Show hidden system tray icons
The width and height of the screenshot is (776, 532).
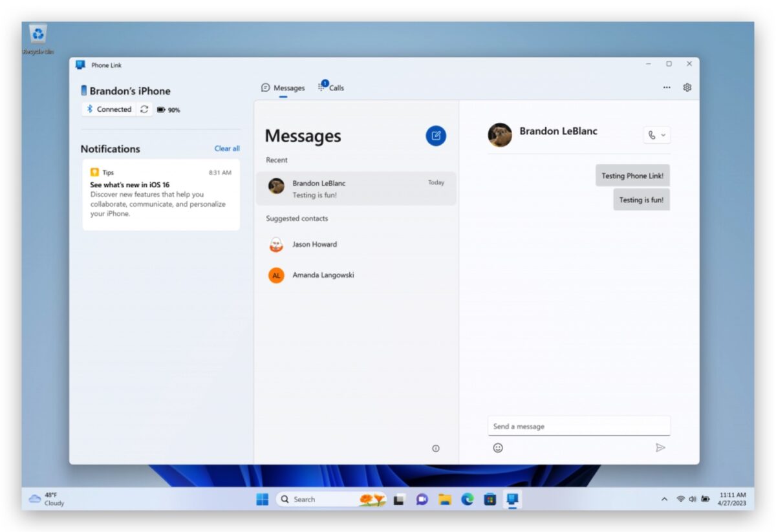(664, 499)
